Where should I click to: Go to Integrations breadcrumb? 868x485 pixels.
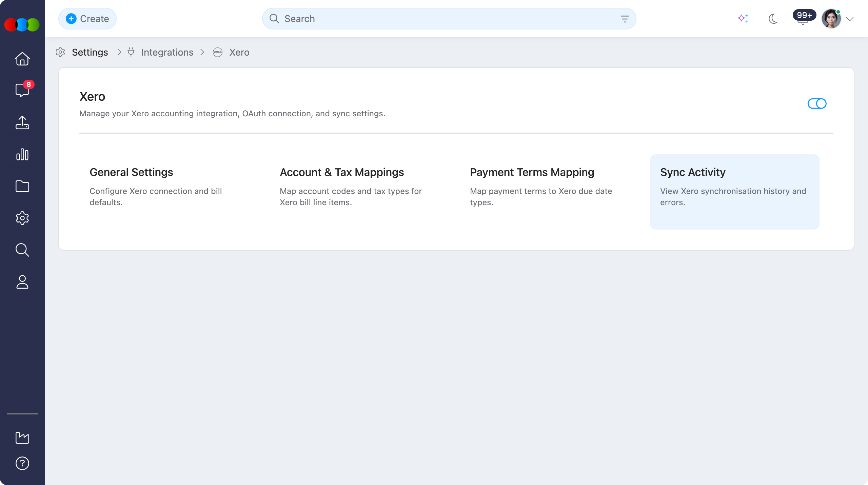[167, 52]
